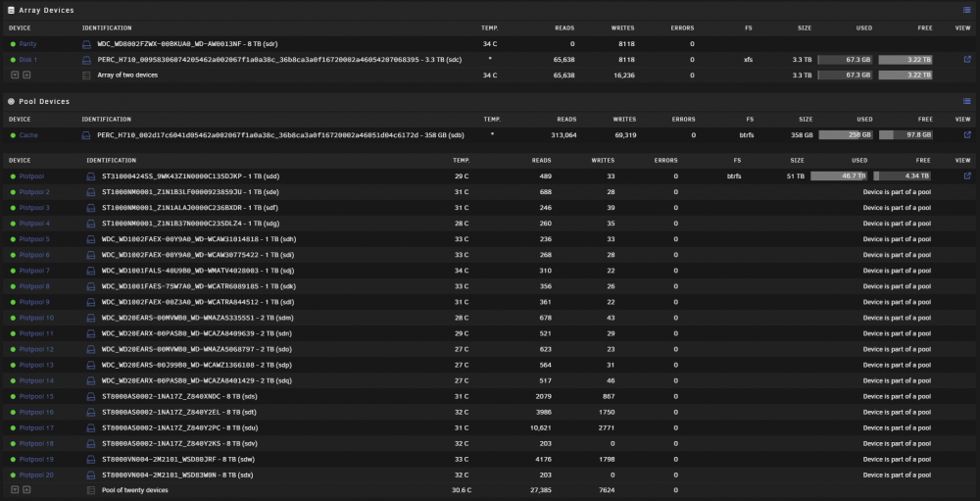
Task: Open the Plotpool 5 device link
Action: click(34, 239)
